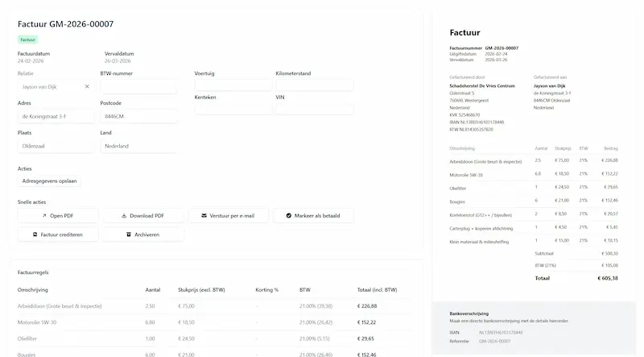Click the Kenteken input field
The height and width of the screenshot is (357, 644).
pos(233,109)
